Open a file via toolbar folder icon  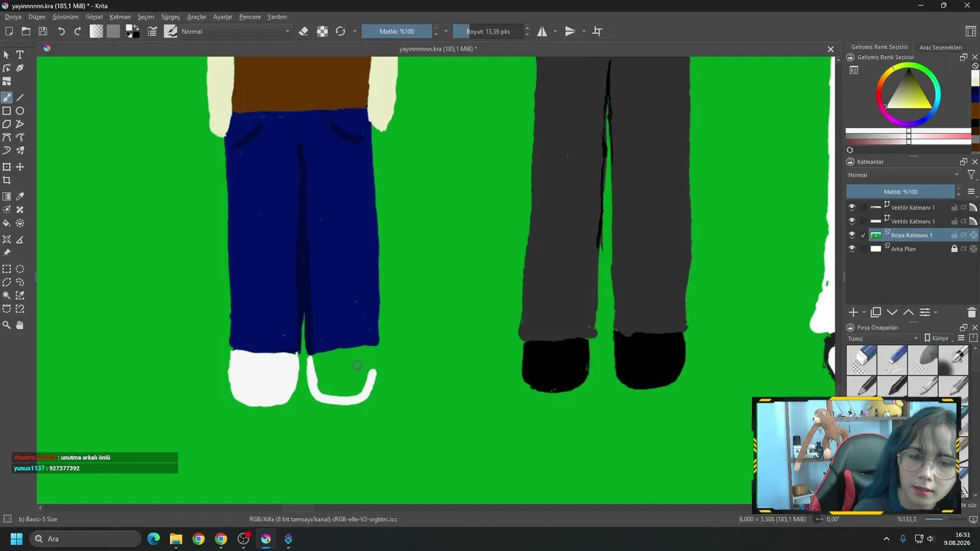26,31
